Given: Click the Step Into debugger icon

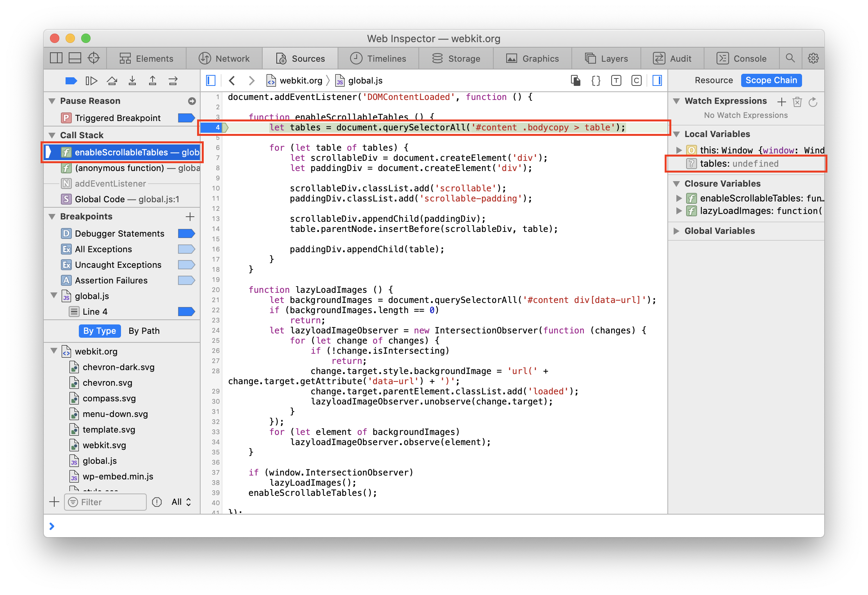Looking at the screenshot, I should tap(132, 81).
